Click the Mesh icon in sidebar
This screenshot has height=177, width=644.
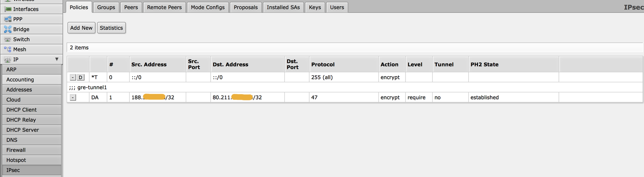[8, 49]
